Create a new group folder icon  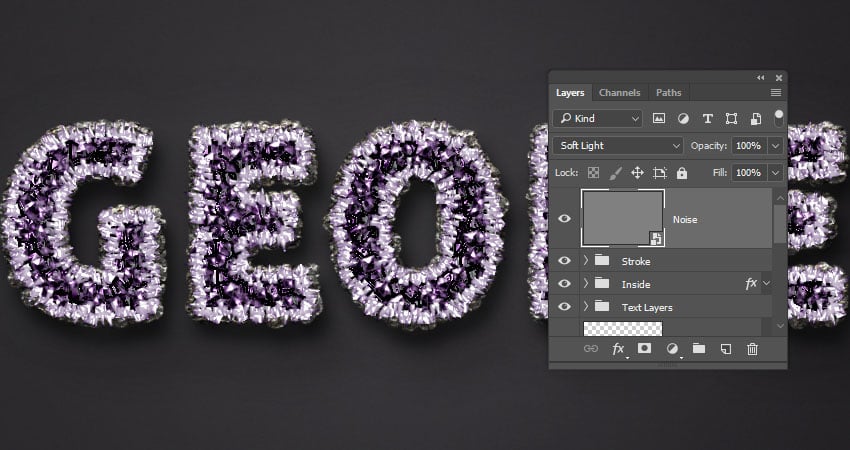point(699,349)
